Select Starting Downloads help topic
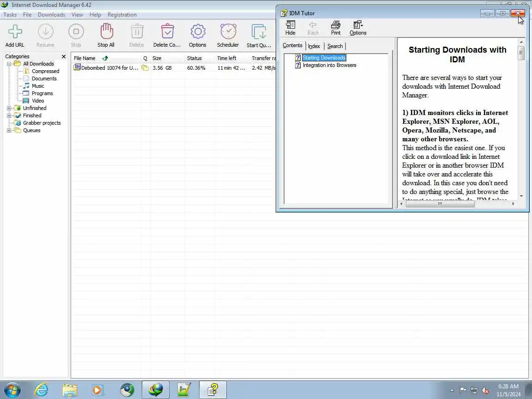The image size is (532, 399). (x=324, y=58)
